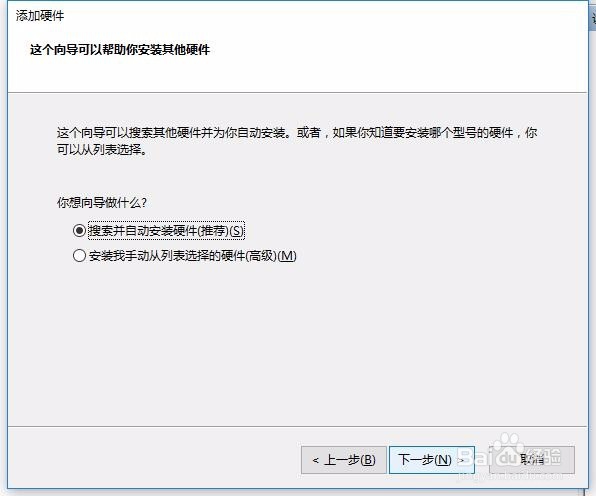596x496 pixels.
Task: Click the 安装我手动从列表选择的硬件(高级)(M) label text
Action: 192,256
